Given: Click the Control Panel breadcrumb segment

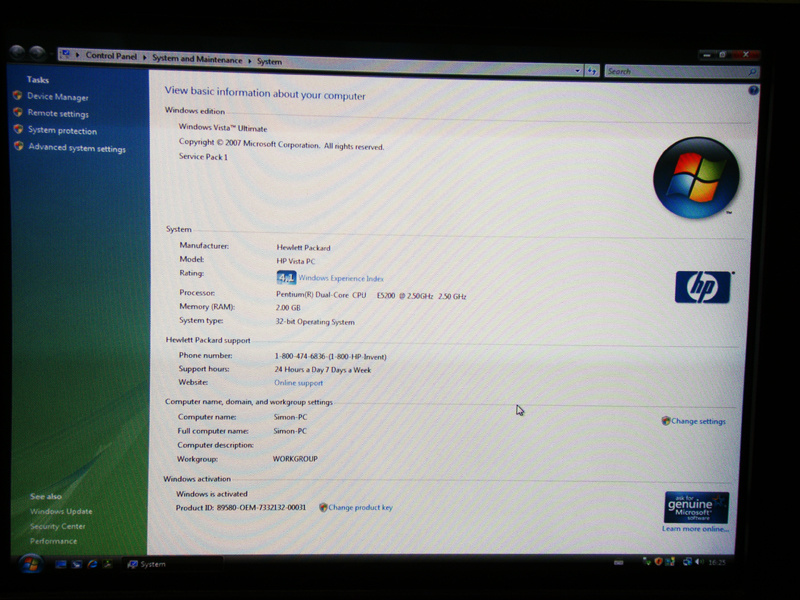Looking at the screenshot, I should click(110, 57).
